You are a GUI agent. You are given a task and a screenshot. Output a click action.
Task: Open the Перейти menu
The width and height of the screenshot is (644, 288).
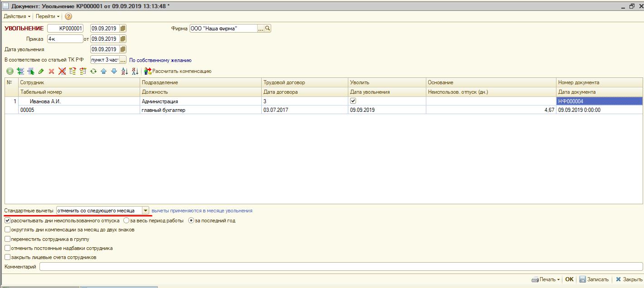[x=48, y=16]
